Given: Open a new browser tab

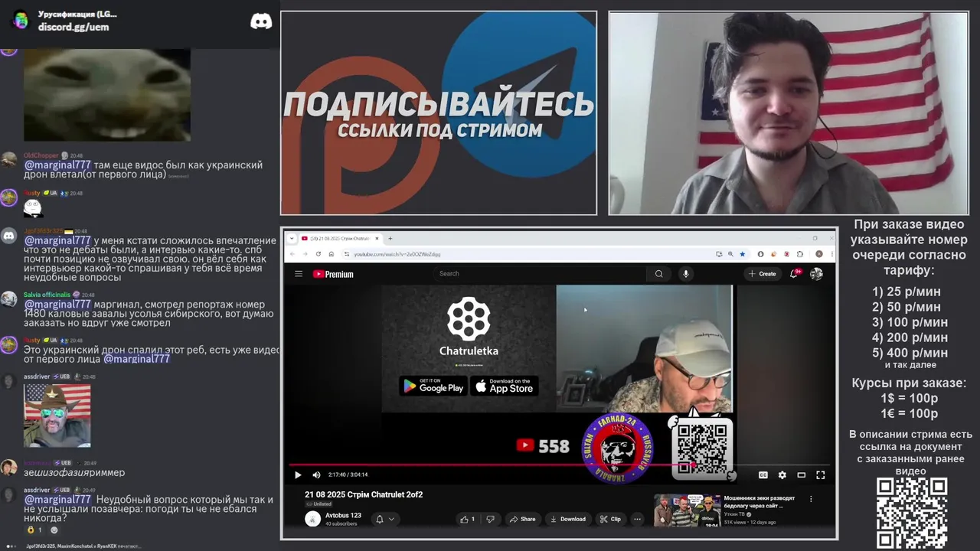Looking at the screenshot, I should pyautogui.click(x=390, y=238).
